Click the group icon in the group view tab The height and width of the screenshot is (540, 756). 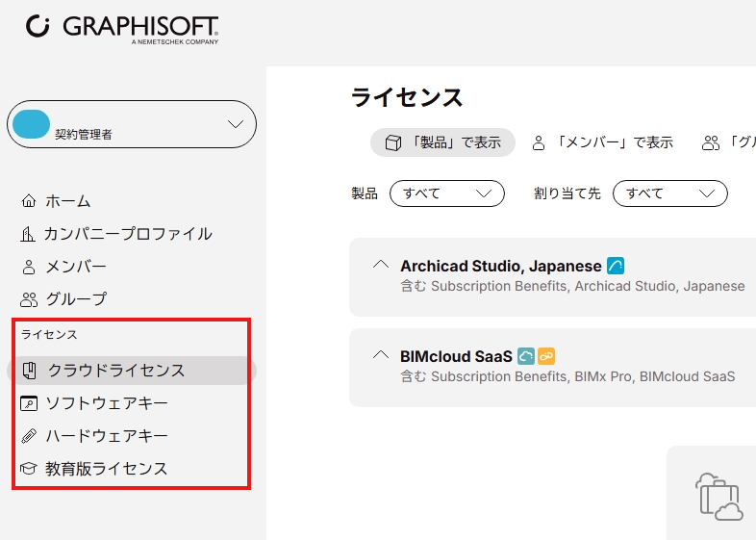coord(710,142)
